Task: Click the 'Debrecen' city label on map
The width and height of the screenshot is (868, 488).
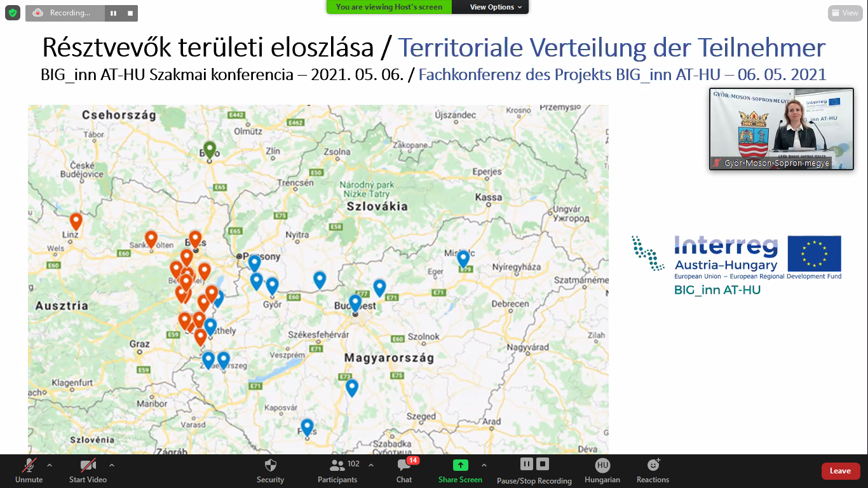Action: coord(510,304)
